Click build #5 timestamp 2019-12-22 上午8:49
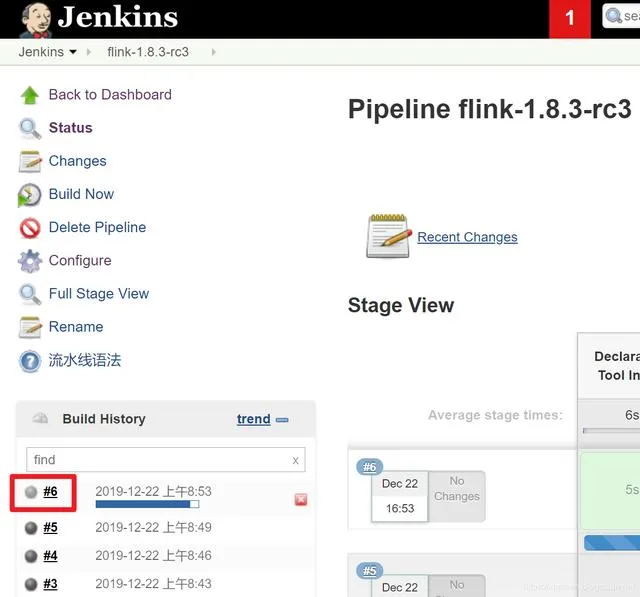 click(153, 527)
